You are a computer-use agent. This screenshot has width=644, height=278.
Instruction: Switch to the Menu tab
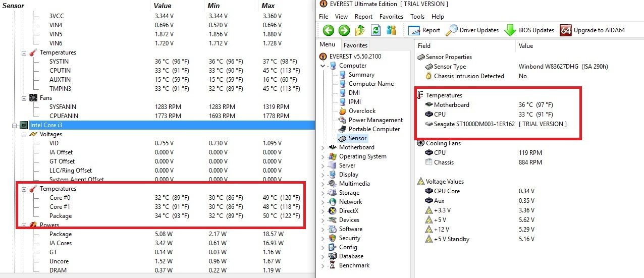pyautogui.click(x=327, y=44)
